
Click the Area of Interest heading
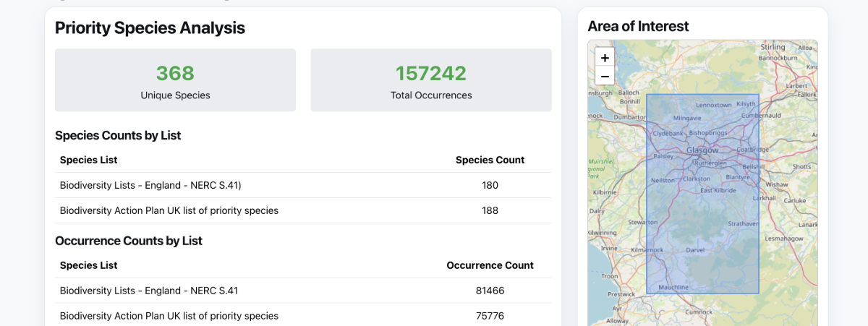click(x=638, y=26)
